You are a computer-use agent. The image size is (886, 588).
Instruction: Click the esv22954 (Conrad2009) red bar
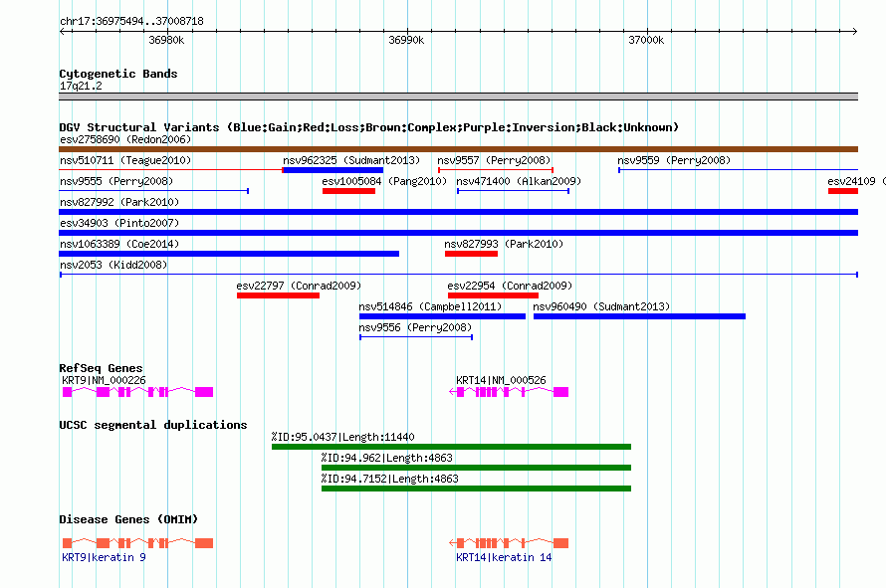(x=493, y=295)
